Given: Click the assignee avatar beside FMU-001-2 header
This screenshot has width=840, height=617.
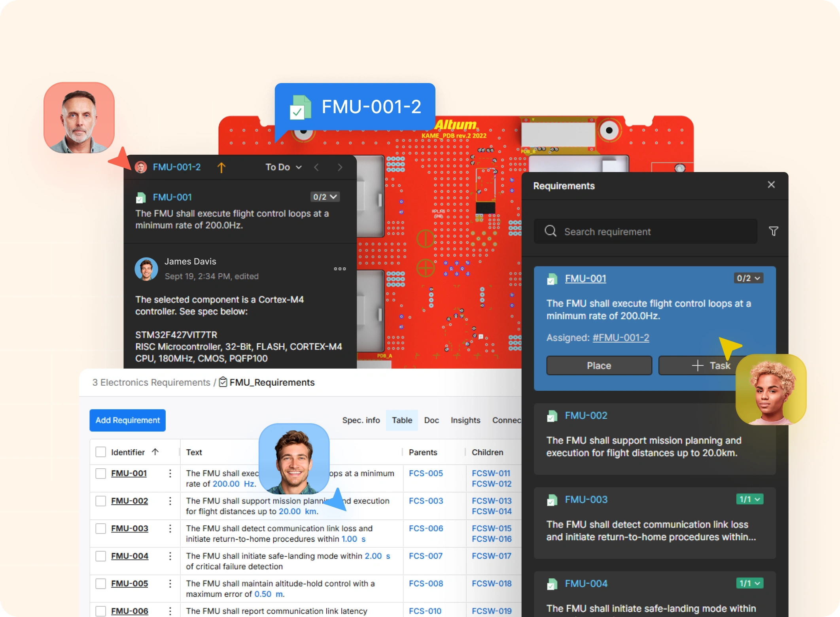Looking at the screenshot, I should pyautogui.click(x=141, y=167).
